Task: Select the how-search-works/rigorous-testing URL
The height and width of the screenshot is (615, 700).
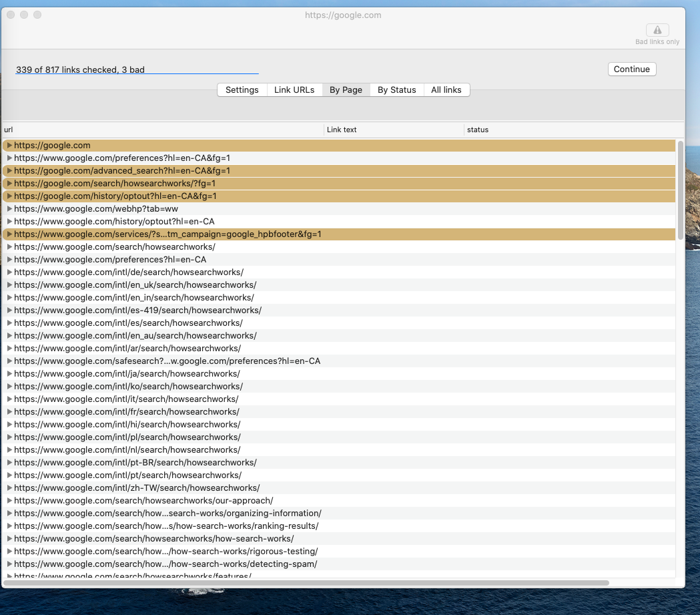Action: 165,551
